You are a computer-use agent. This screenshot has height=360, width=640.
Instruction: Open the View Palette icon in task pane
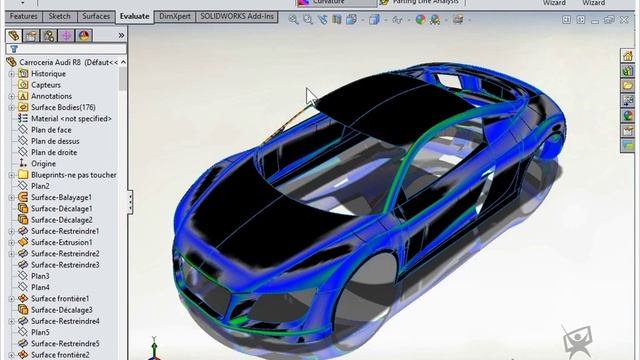click(x=628, y=100)
